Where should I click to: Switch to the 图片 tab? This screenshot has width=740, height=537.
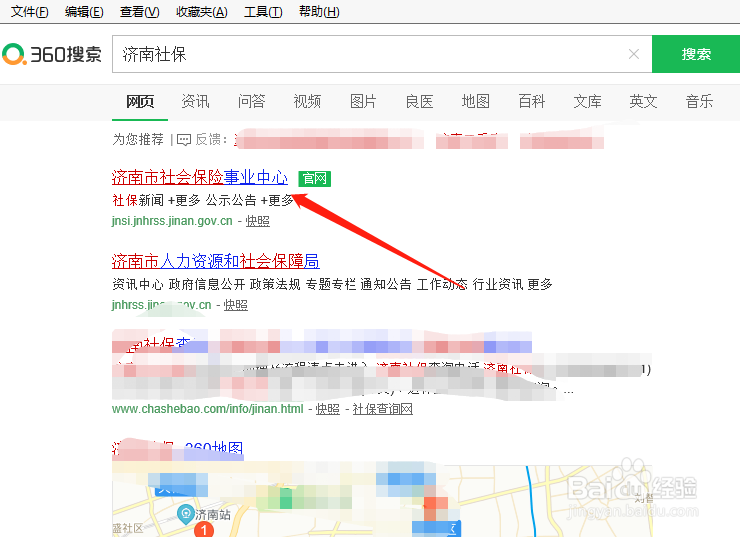(363, 101)
